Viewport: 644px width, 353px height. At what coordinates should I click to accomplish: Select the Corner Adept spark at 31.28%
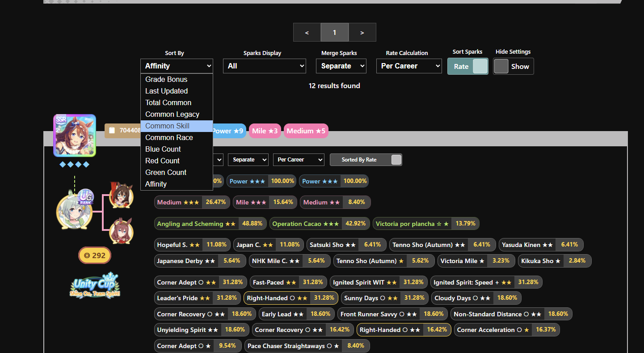[x=201, y=282]
